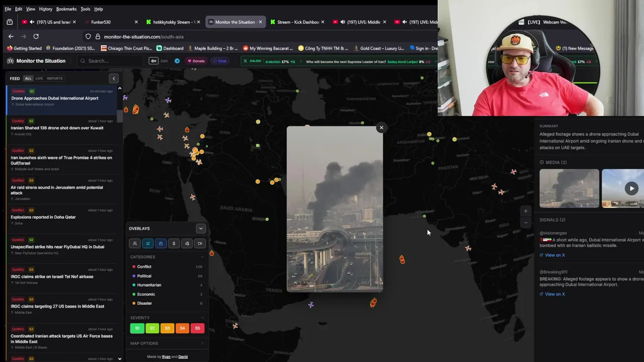The width and height of the screenshot is (644, 362).
Task: Toggle the hazard overlay icon
Action: [187, 243]
